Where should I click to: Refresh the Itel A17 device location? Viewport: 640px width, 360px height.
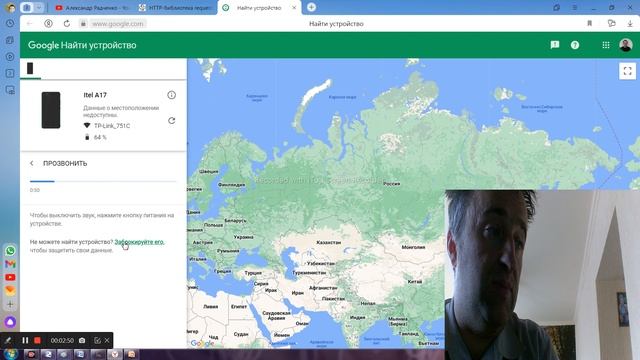[171, 120]
